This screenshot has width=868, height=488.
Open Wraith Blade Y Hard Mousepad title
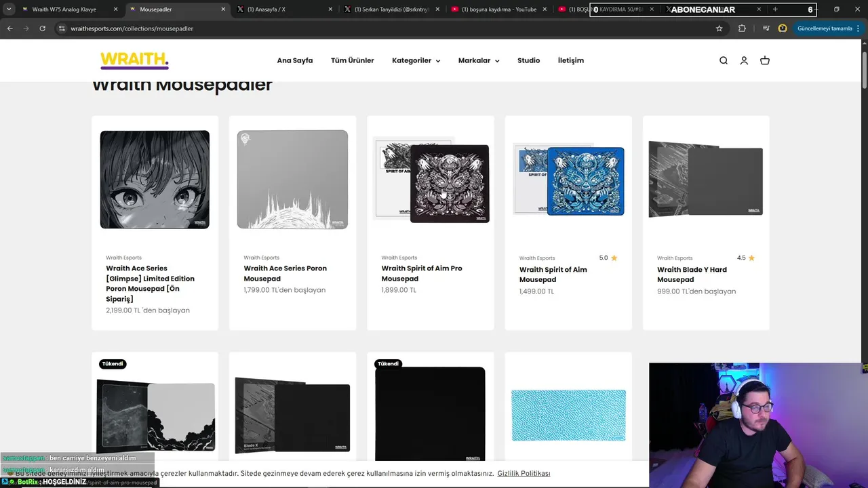point(692,274)
